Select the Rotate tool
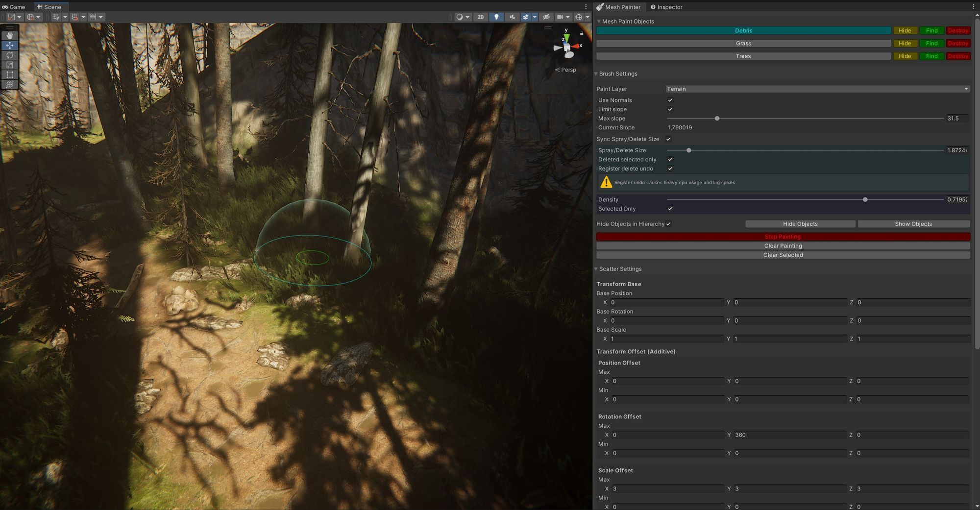 pyautogui.click(x=10, y=55)
